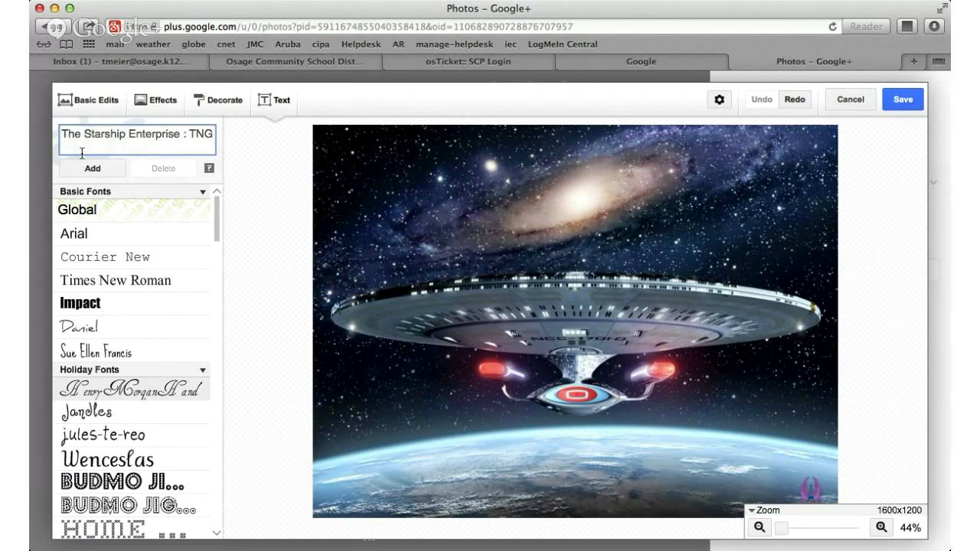Screen dimensions: 980x551
Task: Pick the Wenceslas font
Action: click(132, 459)
